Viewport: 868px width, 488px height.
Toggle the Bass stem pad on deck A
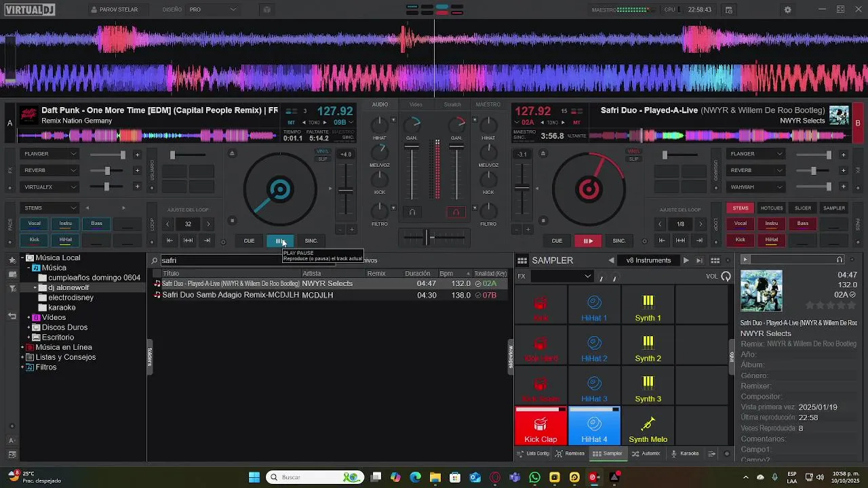coord(97,224)
